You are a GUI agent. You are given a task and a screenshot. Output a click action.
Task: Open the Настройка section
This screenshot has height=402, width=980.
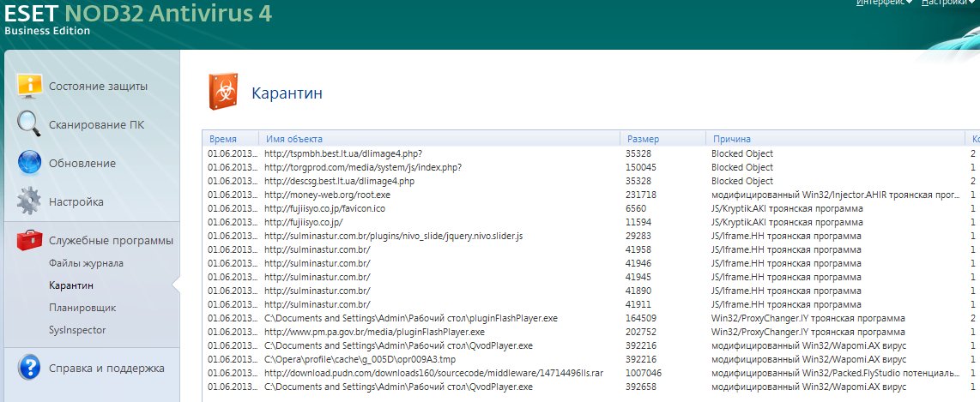76,202
